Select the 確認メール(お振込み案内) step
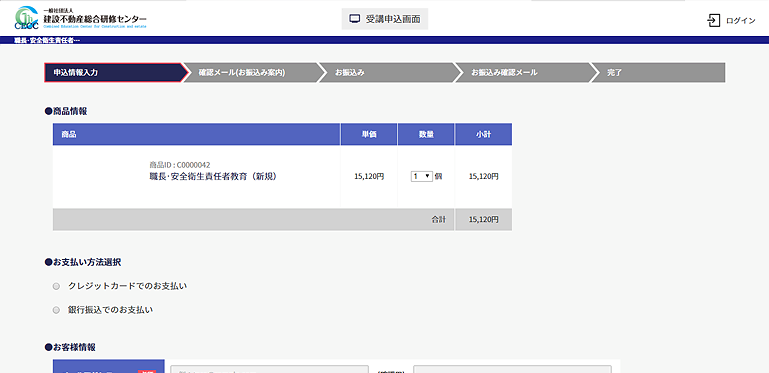The image size is (769, 373). 251,73
